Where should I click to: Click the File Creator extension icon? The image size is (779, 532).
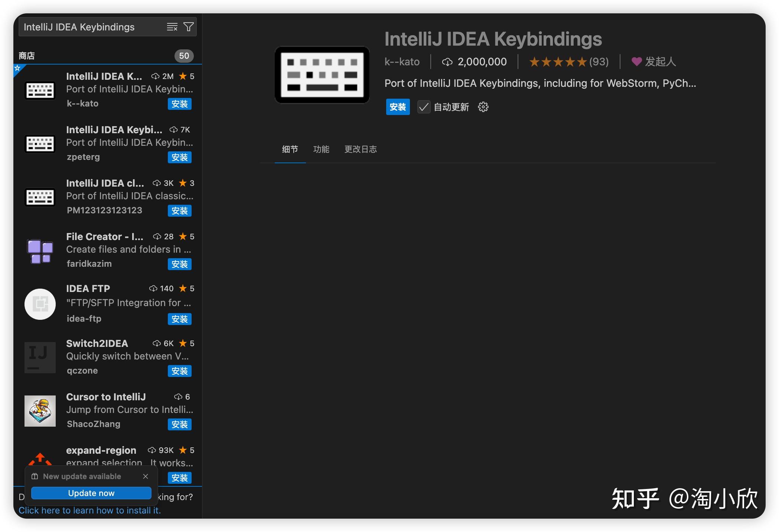point(40,252)
